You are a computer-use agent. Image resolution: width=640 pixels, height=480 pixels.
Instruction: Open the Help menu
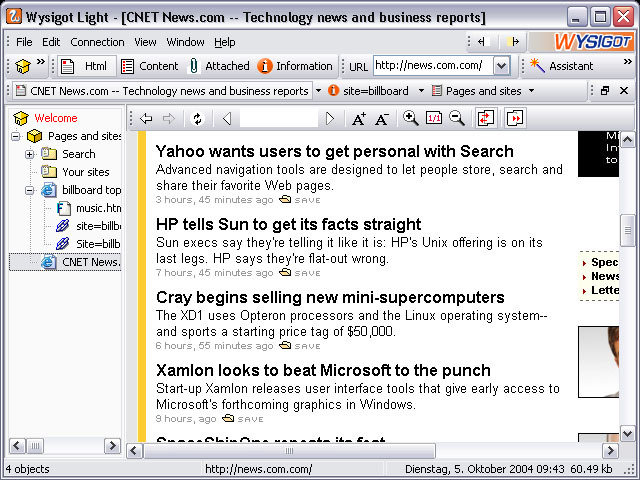tap(224, 42)
